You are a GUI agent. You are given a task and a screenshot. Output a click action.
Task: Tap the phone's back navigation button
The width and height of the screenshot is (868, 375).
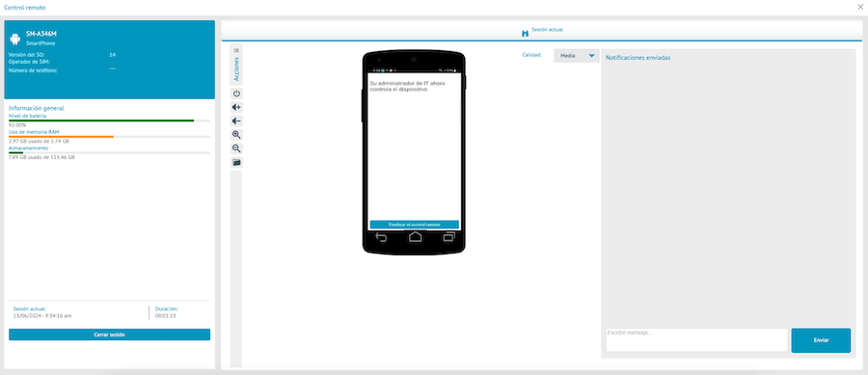pyautogui.click(x=381, y=237)
